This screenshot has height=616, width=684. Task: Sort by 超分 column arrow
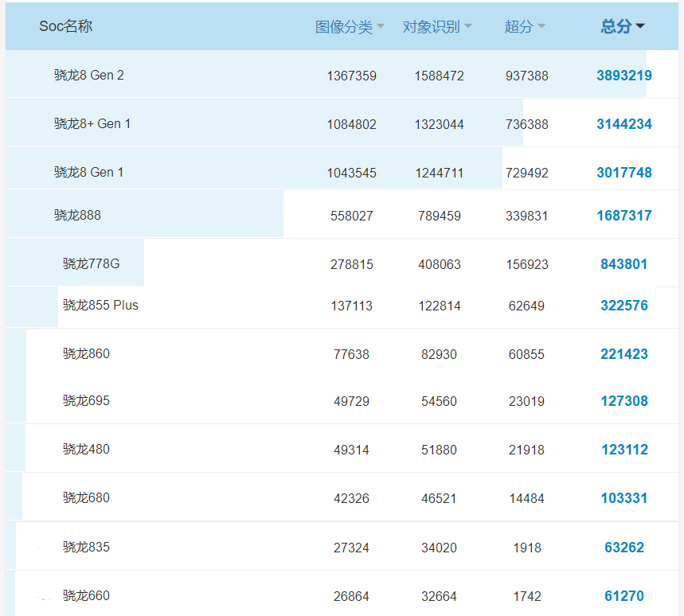click(x=541, y=27)
